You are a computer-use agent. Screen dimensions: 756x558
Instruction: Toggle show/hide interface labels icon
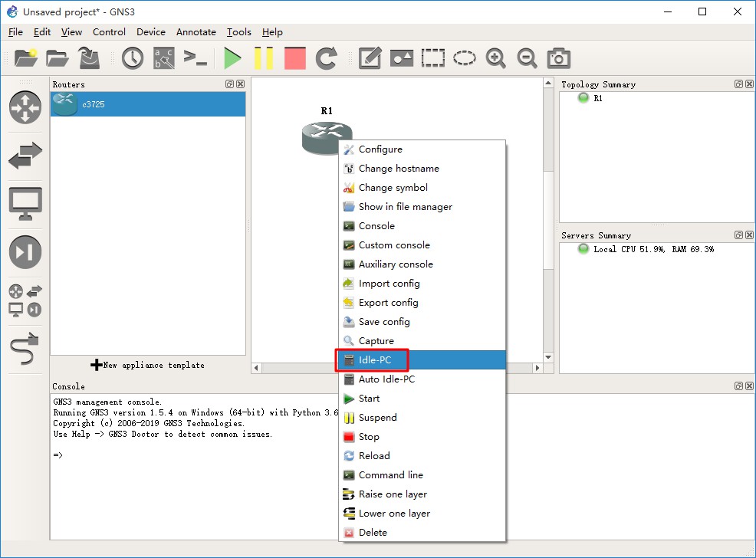(x=164, y=58)
